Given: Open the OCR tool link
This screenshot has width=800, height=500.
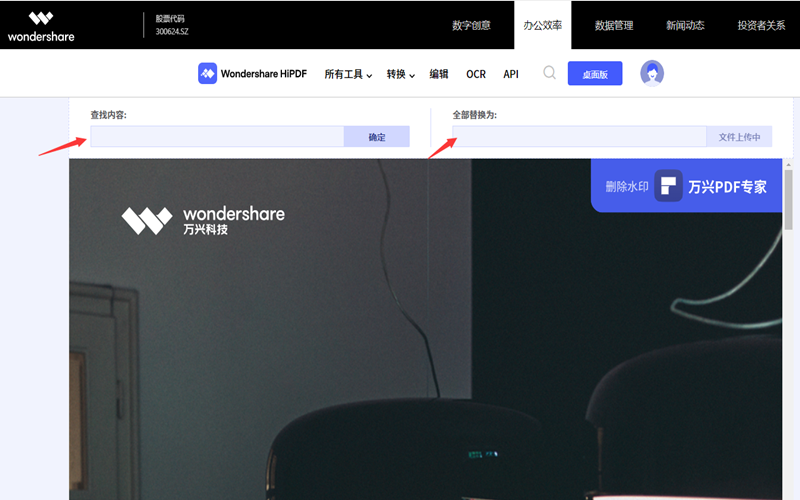Looking at the screenshot, I should (476, 74).
